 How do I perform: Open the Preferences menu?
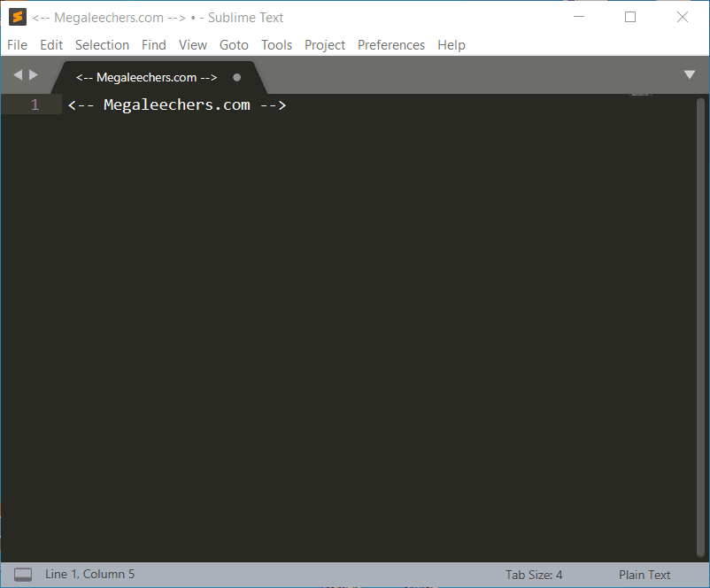coord(391,45)
